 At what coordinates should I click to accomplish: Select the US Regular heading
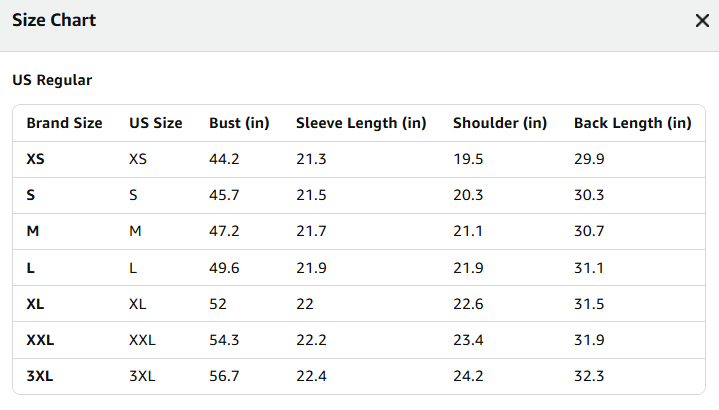click(52, 80)
